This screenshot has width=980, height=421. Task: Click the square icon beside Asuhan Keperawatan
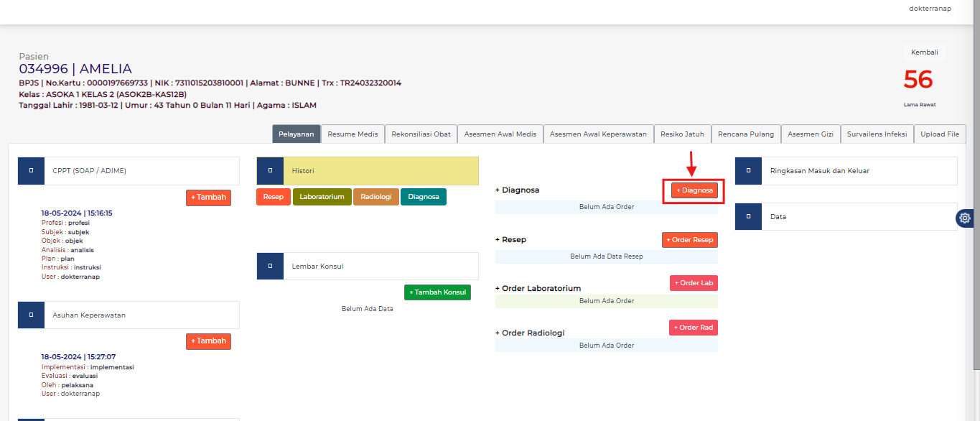point(31,315)
